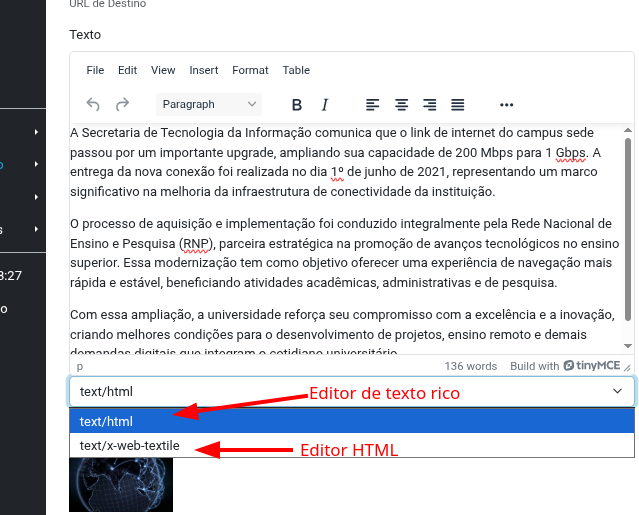Align text to the left

pos(372,105)
